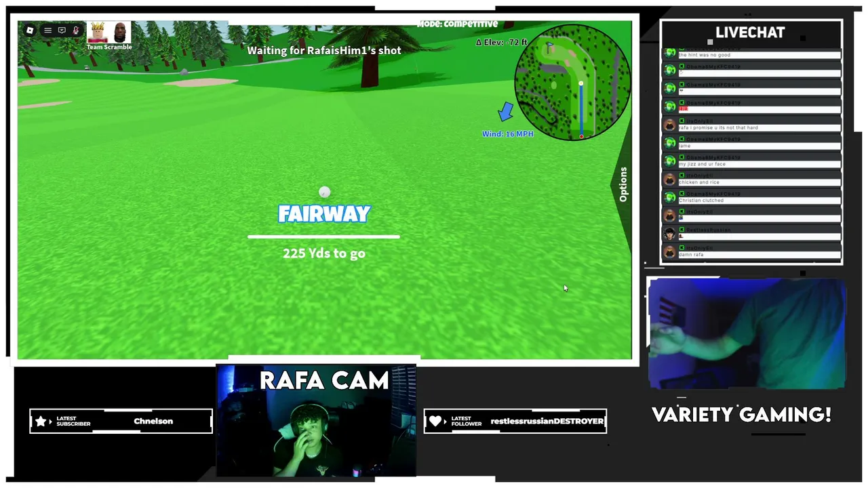Viewport: 868px width, 488px height.
Task: Click the blue-lit second webcam feed
Action: [x=747, y=333]
